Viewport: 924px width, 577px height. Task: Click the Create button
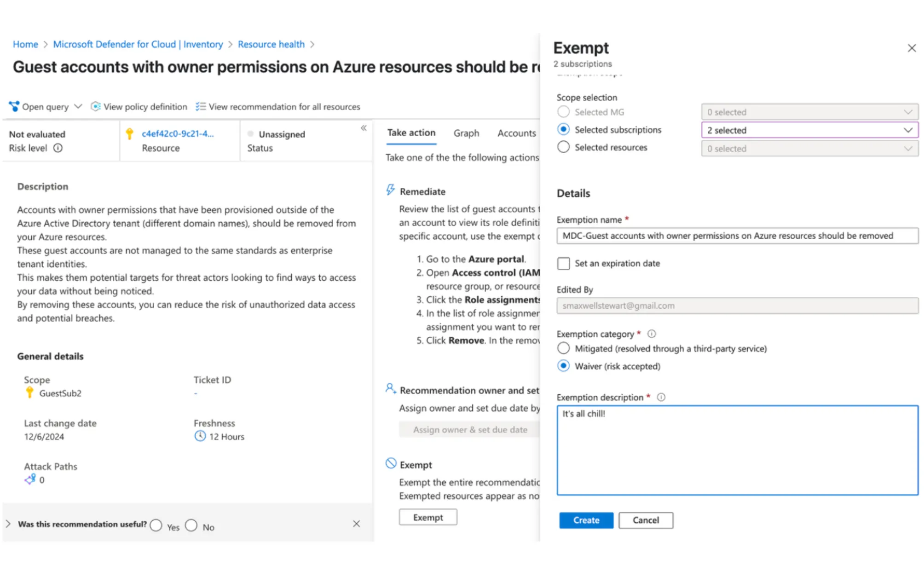tap(586, 520)
